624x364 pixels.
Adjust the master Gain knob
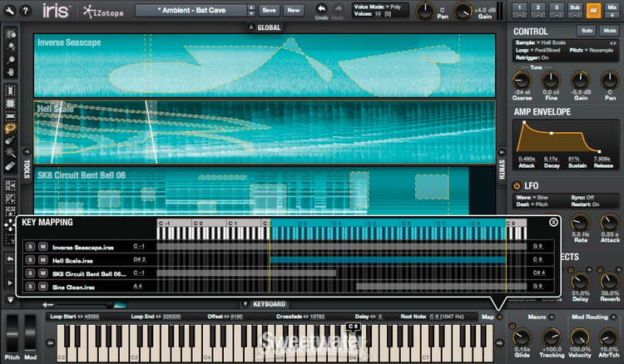pyautogui.click(x=463, y=11)
